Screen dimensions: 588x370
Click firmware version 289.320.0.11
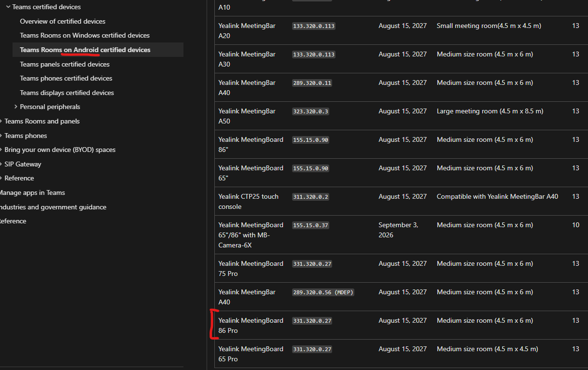312,83
